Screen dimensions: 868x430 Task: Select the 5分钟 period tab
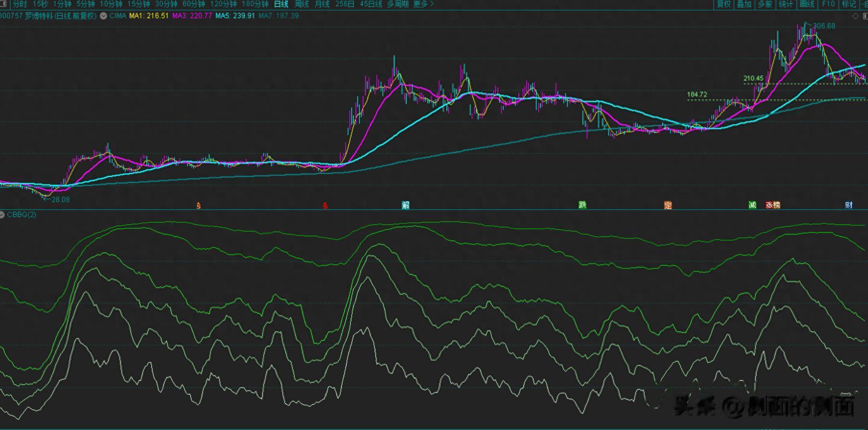86,4
